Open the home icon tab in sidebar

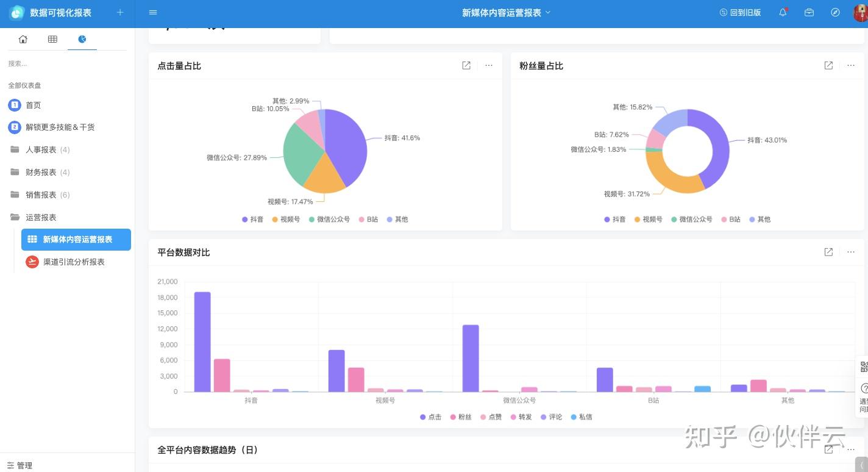(x=23, y=39)
